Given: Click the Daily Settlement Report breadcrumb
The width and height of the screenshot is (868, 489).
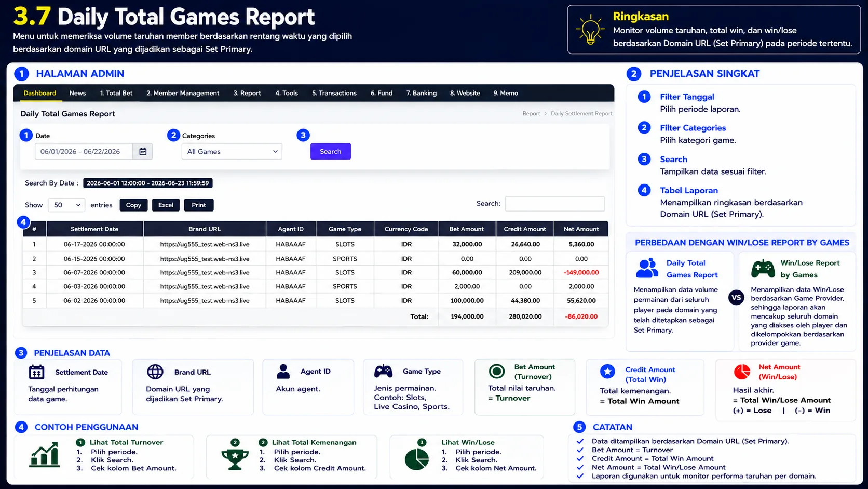Looking at the screenshot, I should click(581, 113).
